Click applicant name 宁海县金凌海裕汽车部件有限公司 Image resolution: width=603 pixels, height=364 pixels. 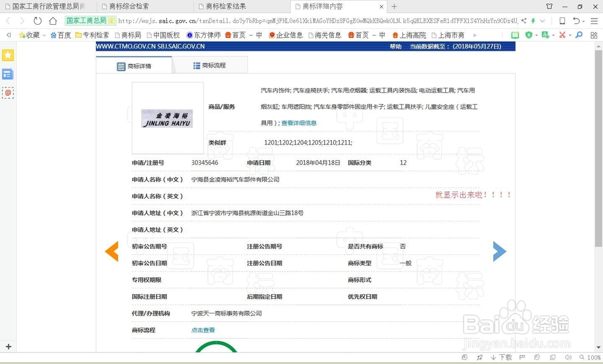pyautogui.click(x=235, y=180)
